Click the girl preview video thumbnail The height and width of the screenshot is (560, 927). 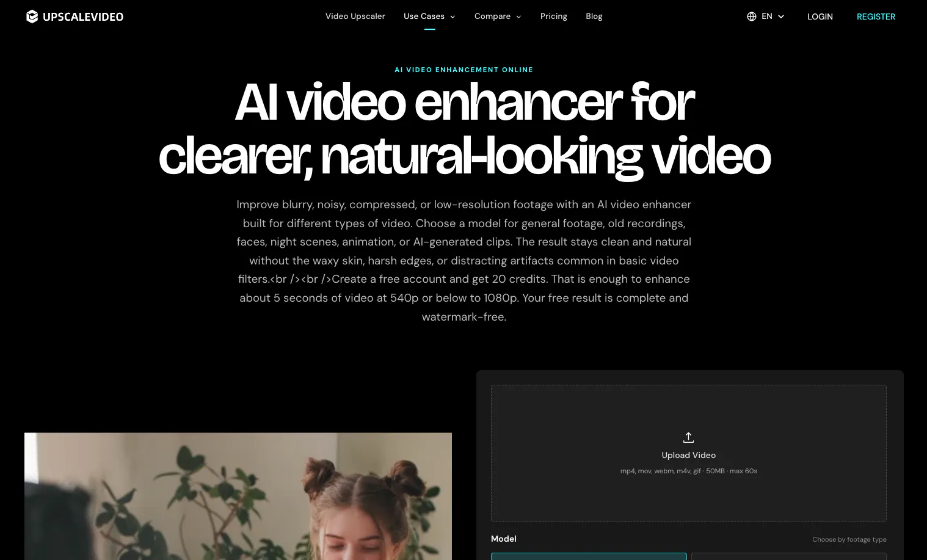pos(238,496)
